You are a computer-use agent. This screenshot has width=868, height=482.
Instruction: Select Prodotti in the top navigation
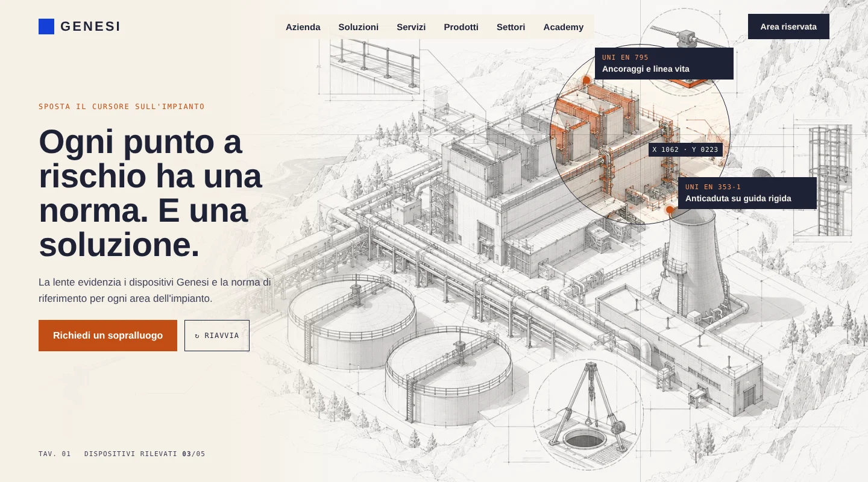[x=461, y=27]
